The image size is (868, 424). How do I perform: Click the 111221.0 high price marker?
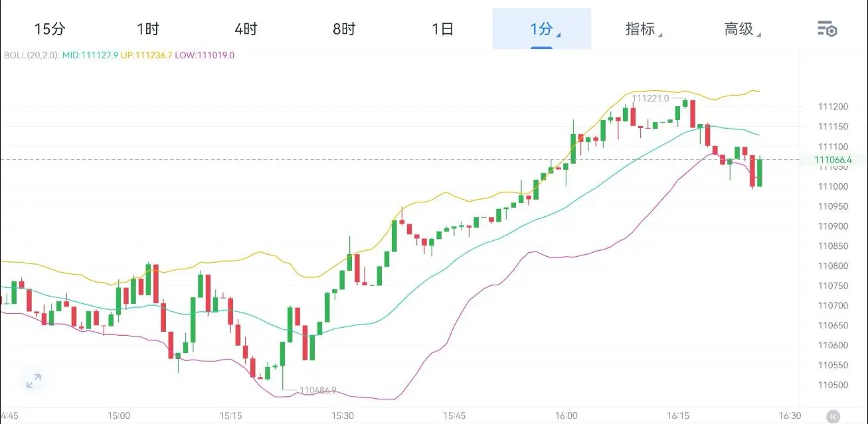point(650,98)
